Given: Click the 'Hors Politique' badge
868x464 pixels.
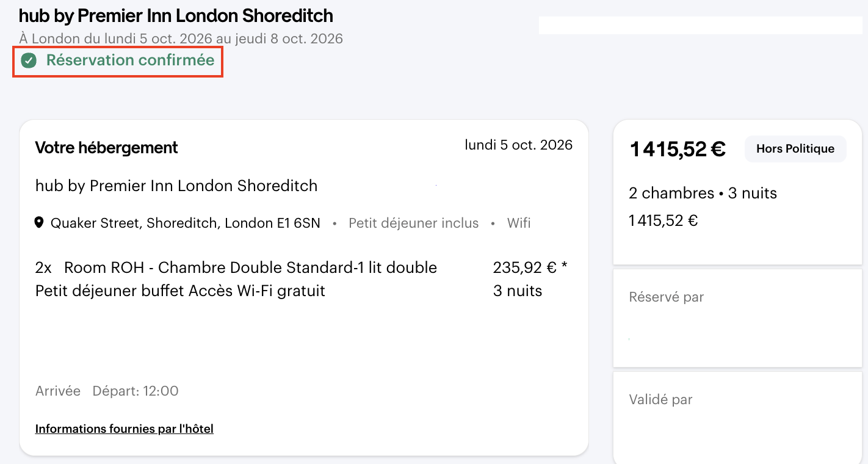Looking at the screenshot, I should click(x=795, y=148).
